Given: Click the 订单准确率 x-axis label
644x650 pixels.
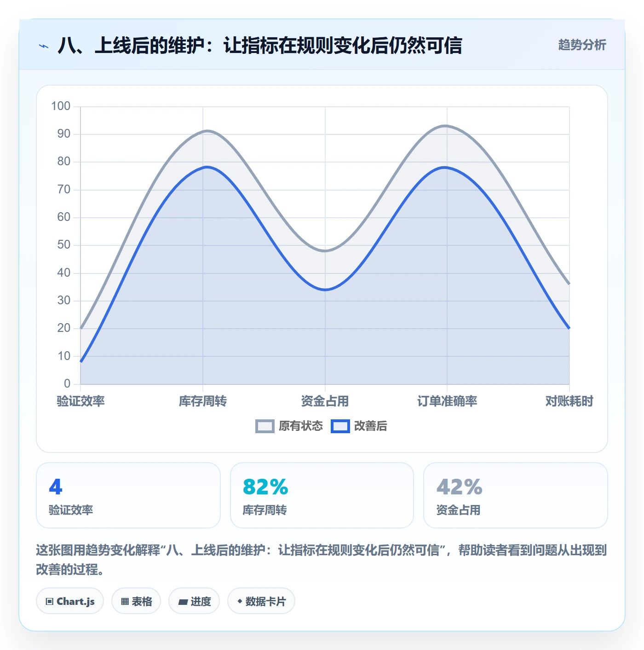Looking at the screenshot, I should pos(447,401).
